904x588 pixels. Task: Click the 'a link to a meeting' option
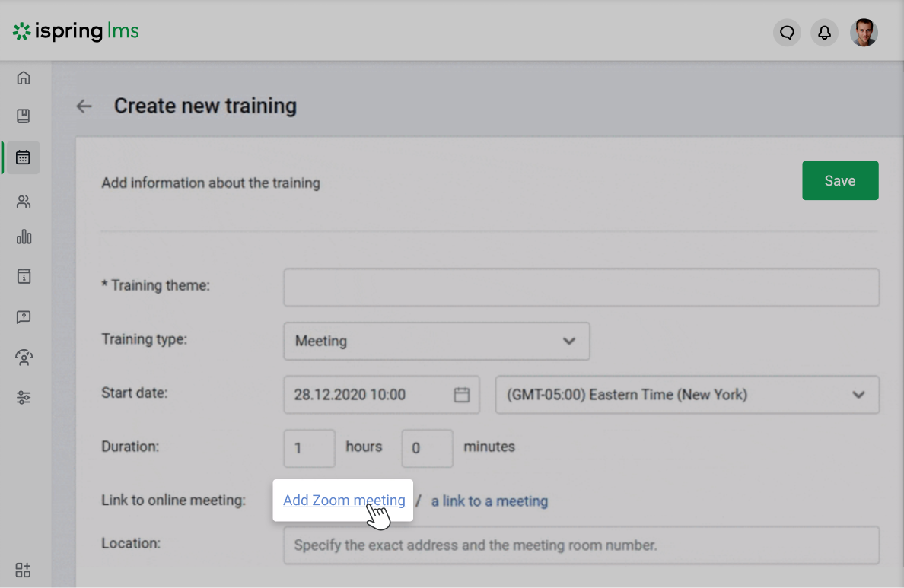pos(489,501)
